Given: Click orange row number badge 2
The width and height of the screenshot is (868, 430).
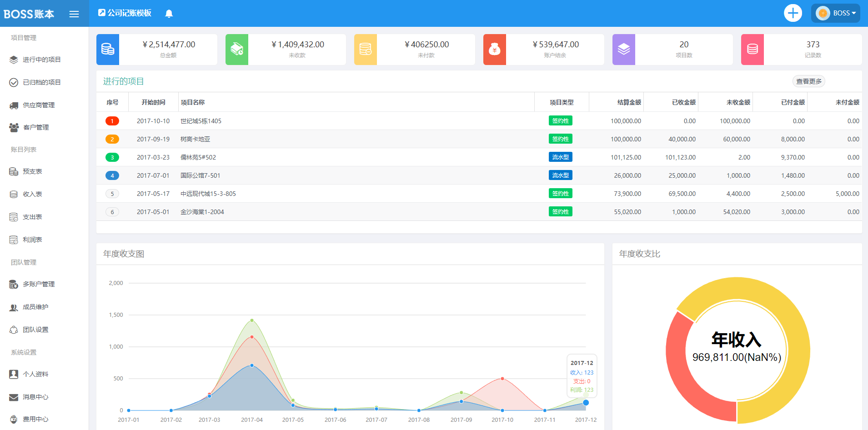Looking at the screenshot, I should [x=112, y=139].
